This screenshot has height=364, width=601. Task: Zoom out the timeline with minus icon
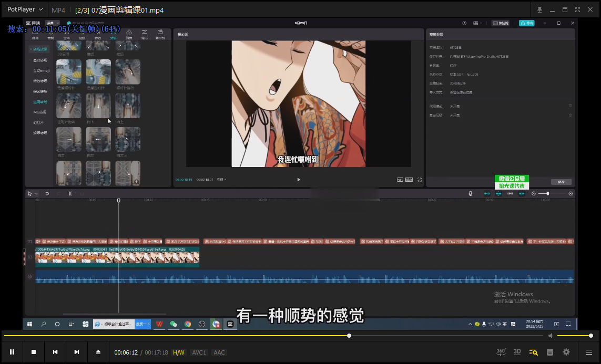534,194
